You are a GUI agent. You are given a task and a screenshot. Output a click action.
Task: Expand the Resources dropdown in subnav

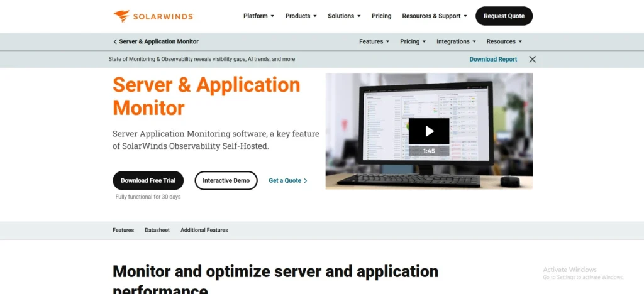click(504, 41)
